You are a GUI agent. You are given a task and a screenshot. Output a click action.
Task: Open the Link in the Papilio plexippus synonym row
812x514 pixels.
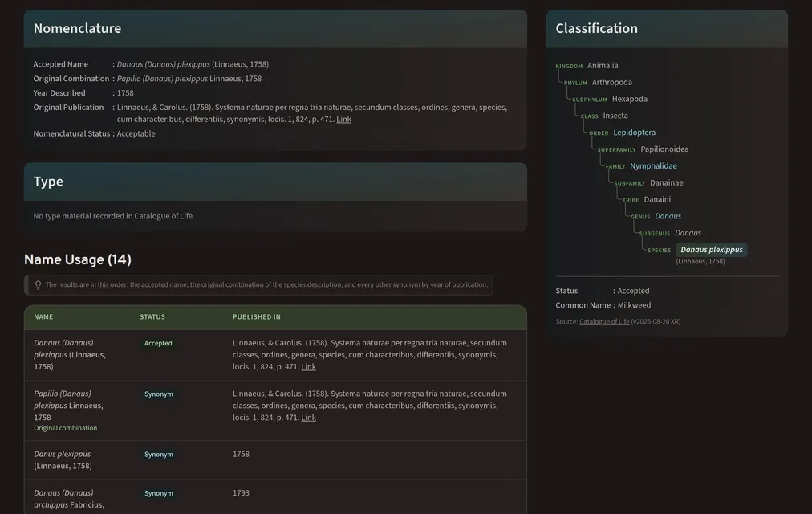pos(309,418)
